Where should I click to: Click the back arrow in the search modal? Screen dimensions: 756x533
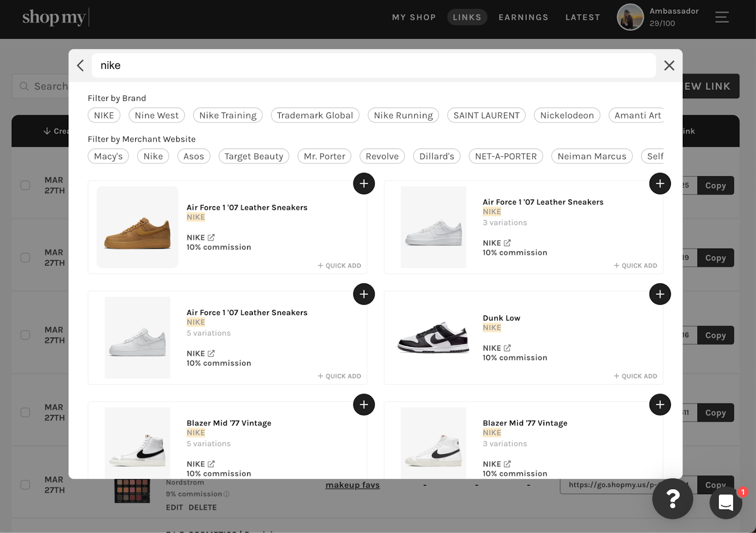tap(80, 65)
